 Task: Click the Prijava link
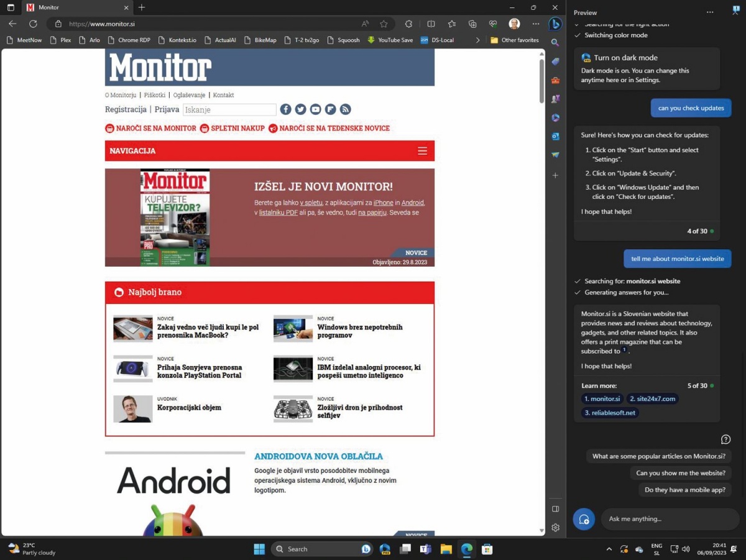coord(167,109)
